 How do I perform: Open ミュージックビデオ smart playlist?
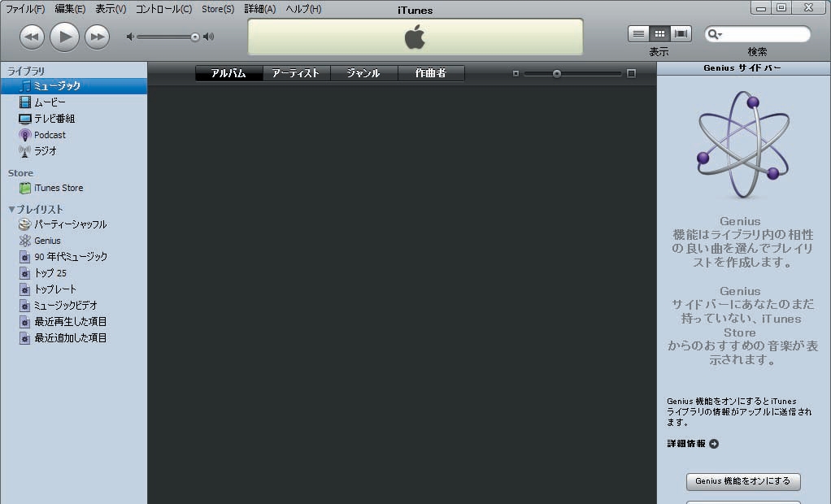pyautogui.click(x=74, y=306)
